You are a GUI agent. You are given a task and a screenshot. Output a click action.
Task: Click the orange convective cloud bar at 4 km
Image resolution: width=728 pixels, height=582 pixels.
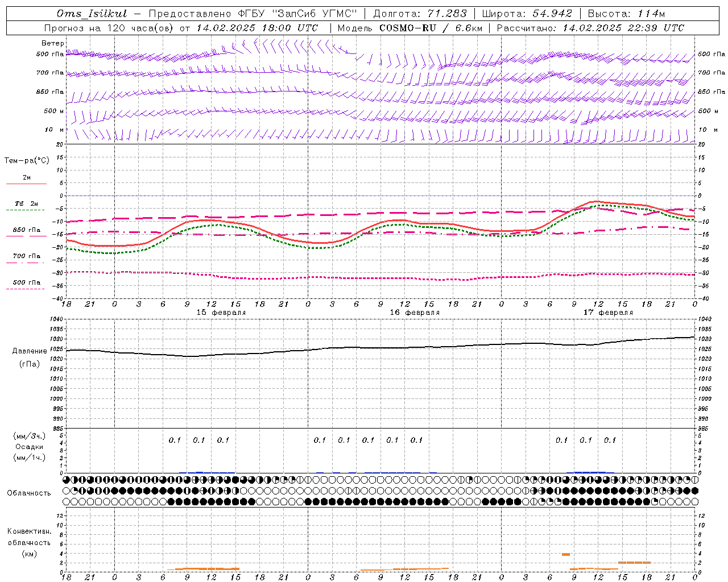point(566,554)
